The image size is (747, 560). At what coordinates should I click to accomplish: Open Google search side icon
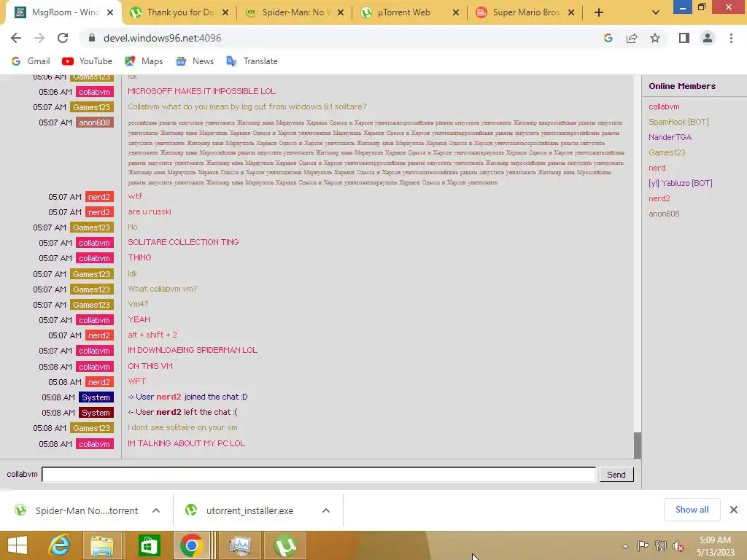coord(608,38)
